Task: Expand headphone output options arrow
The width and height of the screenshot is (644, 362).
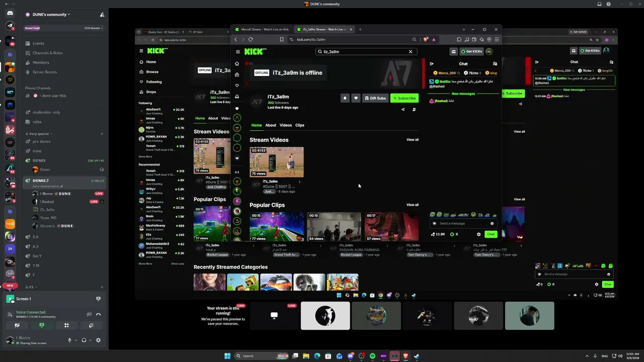Action: point(90,340)
